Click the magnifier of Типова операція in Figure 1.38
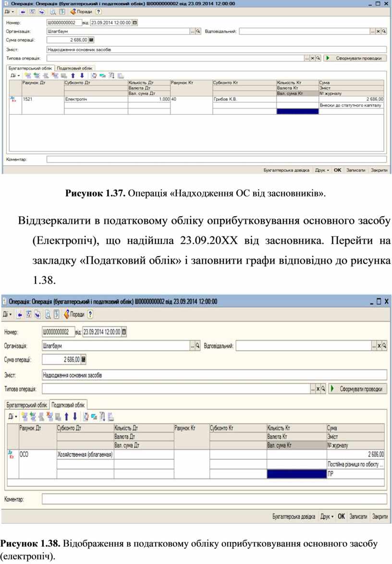 coord(323,389)
